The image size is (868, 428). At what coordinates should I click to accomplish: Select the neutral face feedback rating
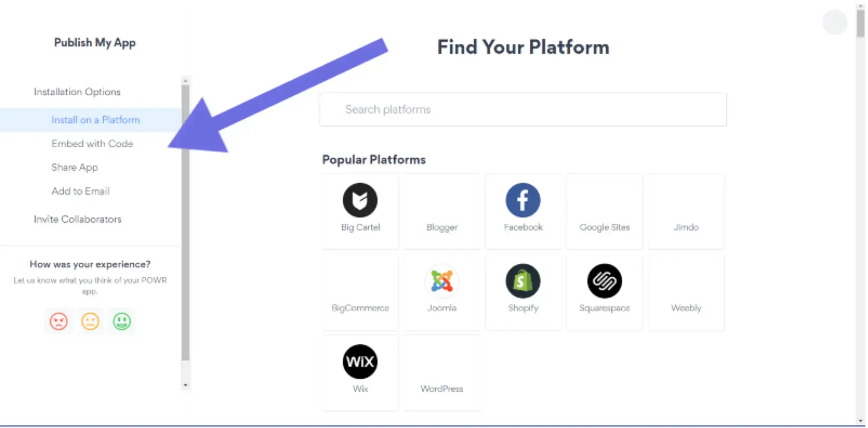click(x=90, y=321)
